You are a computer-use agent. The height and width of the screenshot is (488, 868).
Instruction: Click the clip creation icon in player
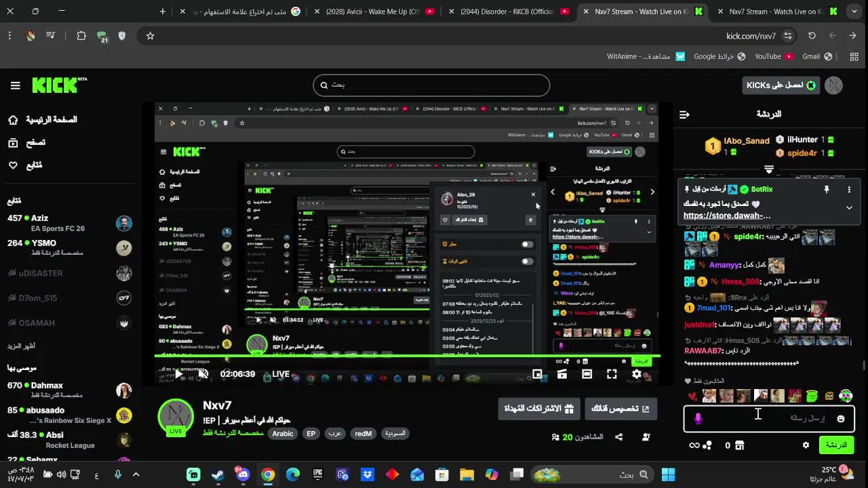[x=562, y=374]
